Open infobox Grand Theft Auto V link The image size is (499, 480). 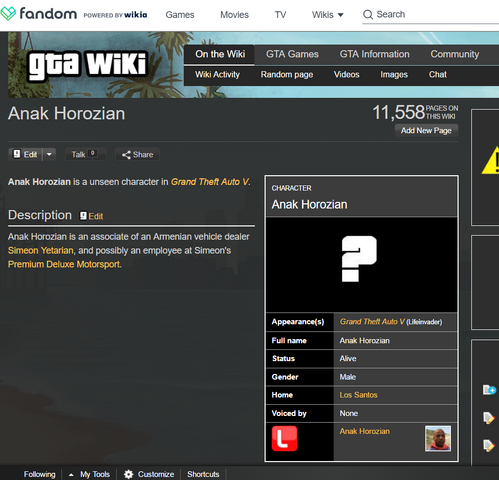click(372, 322)
